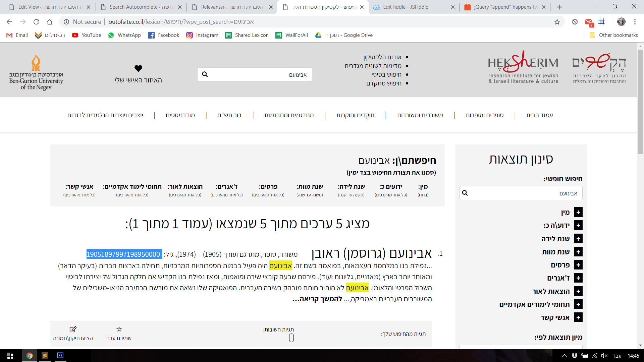Viewport: 644px width, 362px height.
Task: Click the browser back arrow
Action: click(9, 22)
